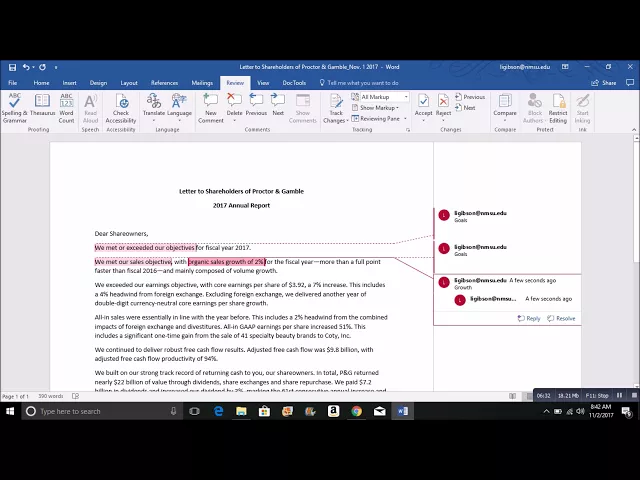Open File Explorer from taskbar
The width and height of the screenshot is (640, 480).
pyautogui.click(x=241, y=411)
